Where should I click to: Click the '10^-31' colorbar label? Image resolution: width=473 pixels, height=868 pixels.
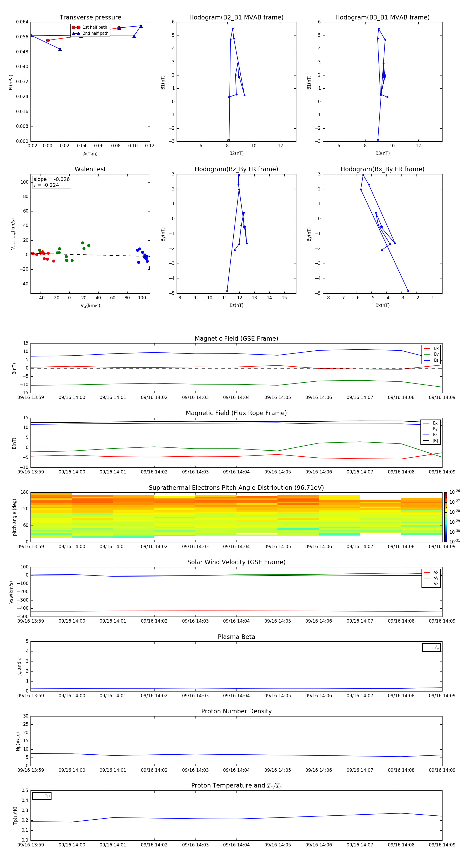[455, 542]
